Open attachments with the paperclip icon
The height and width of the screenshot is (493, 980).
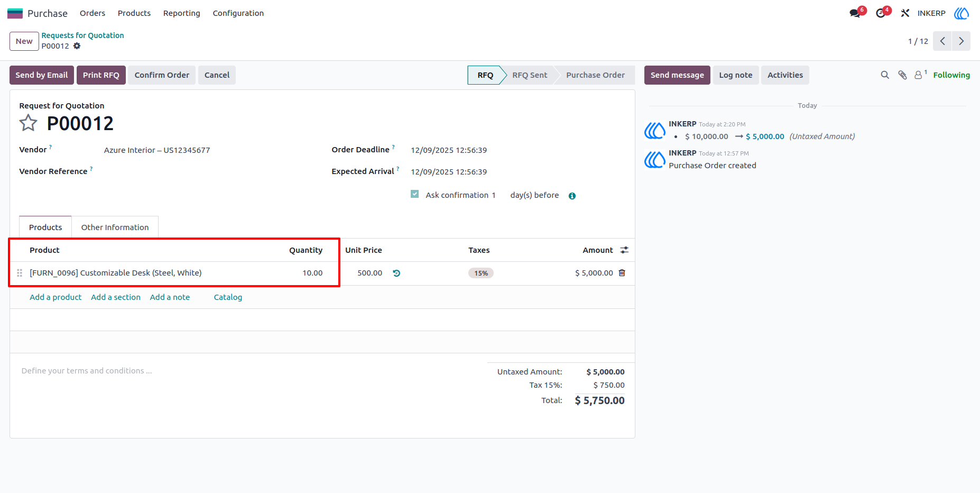[903, 75]
